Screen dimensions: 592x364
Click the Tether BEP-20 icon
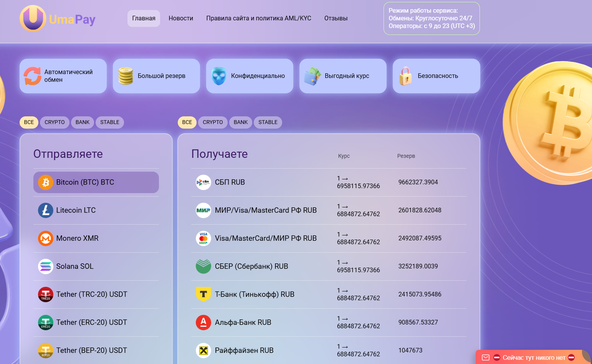pyautogui.click(x=46, y=351)
